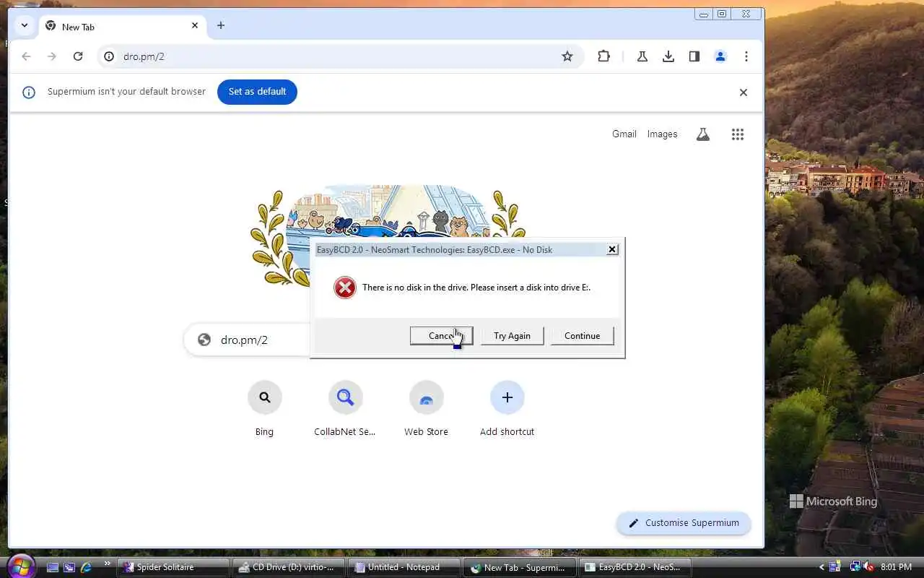Switch to Untitled - Notepad taskbar button
The width and height of the screenshot is (924, 578).
pyautogui.click(x=404, y=567)
